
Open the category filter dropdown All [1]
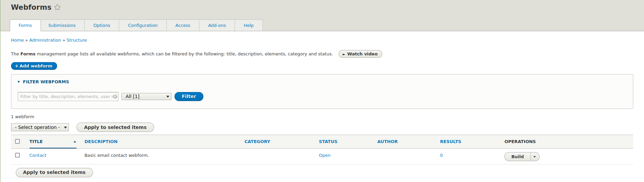point(146,97)
